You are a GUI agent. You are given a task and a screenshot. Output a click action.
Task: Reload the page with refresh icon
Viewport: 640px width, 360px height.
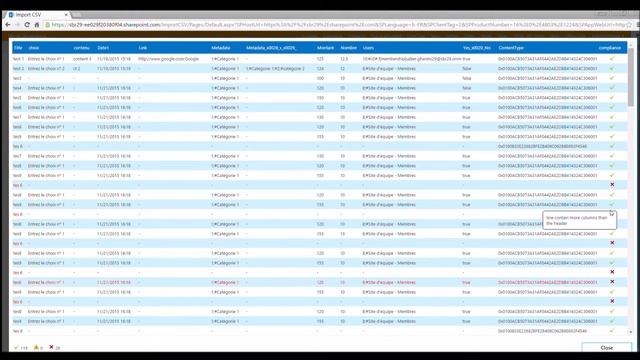pyautogui.click(x=27, y=25)
